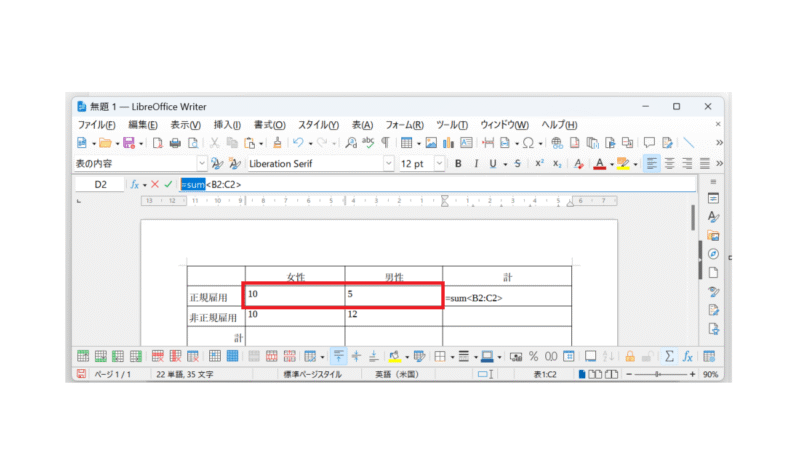Click the zoom in plus button
Image resolution: width=800 pixels, height=450 pixels.
(692, 374)
